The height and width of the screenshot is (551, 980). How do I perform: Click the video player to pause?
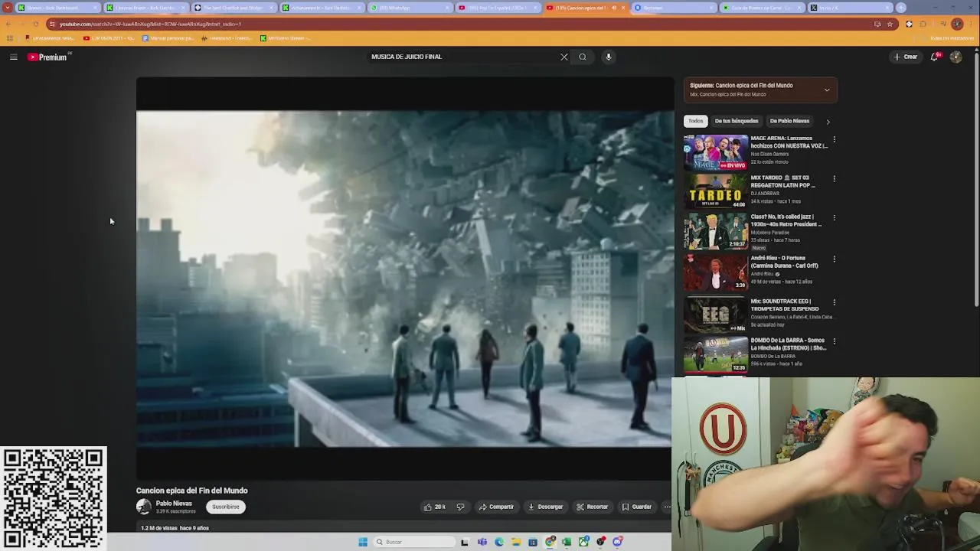click(404, 279)
